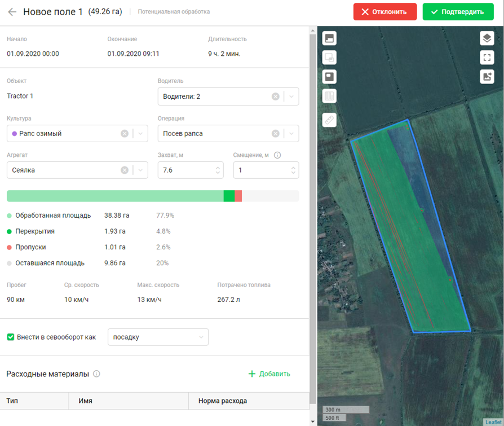This screenshot has width=504, height=426.
Task: Select the map ruler measurement tool
Action: [329, 120]
